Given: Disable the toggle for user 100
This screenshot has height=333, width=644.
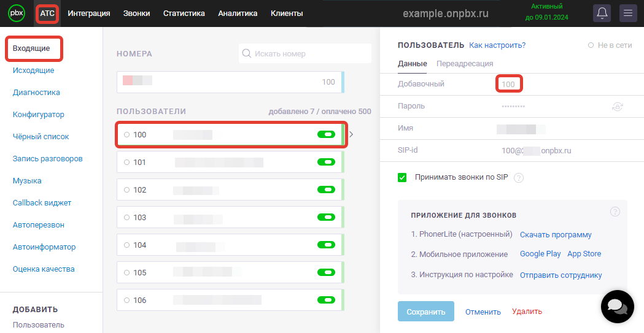Looking at the screenshot, I should click(326, 134).
